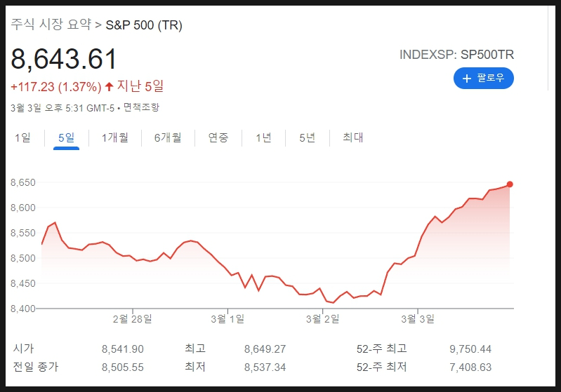Click the 52-주 최저 label

pyautogui.click(x=382, y=367)
